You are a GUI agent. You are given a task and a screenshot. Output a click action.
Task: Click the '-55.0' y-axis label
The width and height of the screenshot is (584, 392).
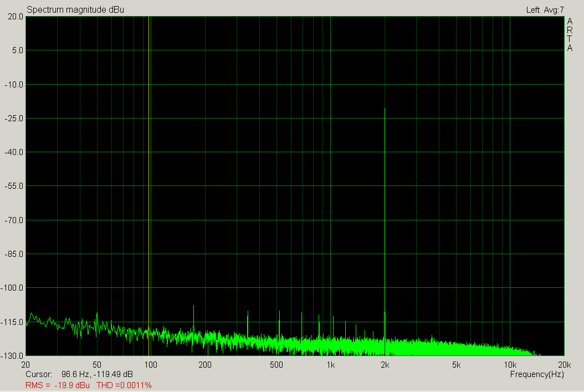coord(14,186)
